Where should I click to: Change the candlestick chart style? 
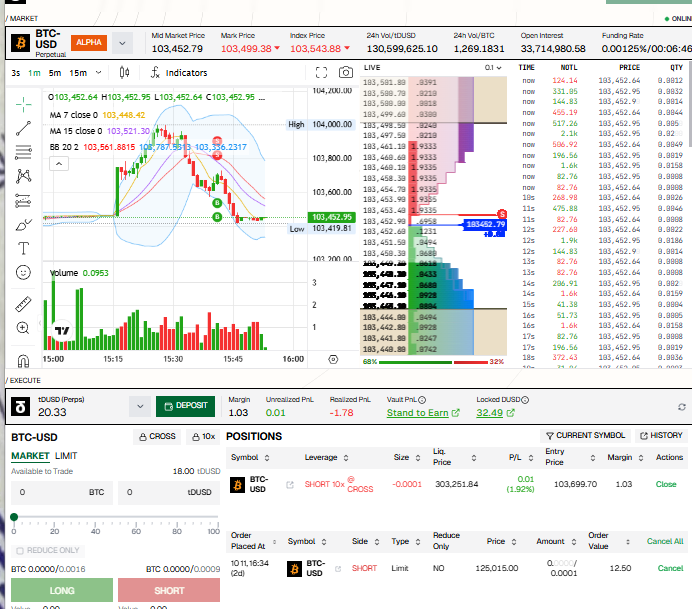[x=124, y=73]
